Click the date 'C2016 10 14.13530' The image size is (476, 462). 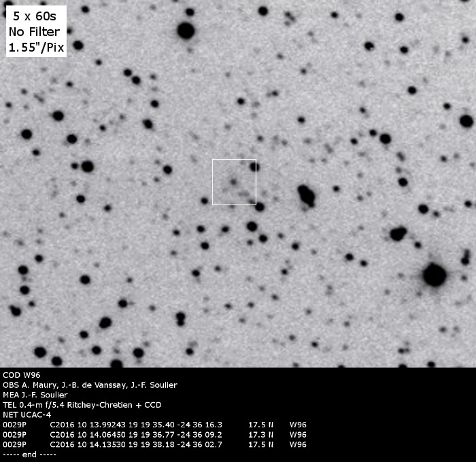[88, 445]
